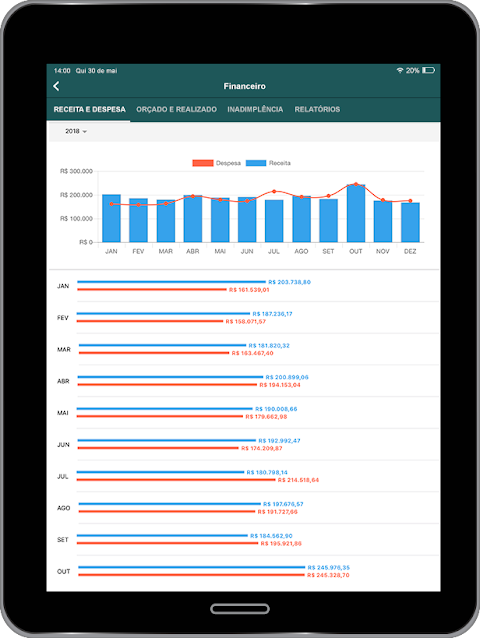The height and width of the screenshot is (638, 480).
Task: Select the Relatórios tab
Action: pyautogui.click(x=317, y=109)
